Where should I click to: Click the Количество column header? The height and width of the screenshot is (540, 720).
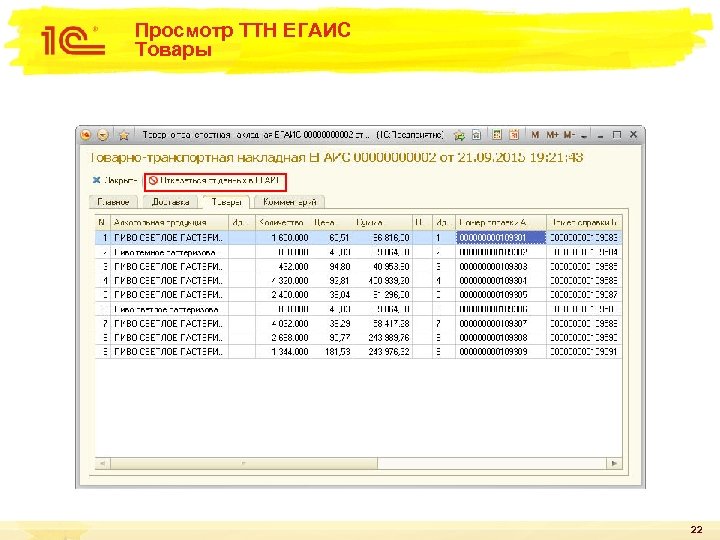[x=283, y=223]
